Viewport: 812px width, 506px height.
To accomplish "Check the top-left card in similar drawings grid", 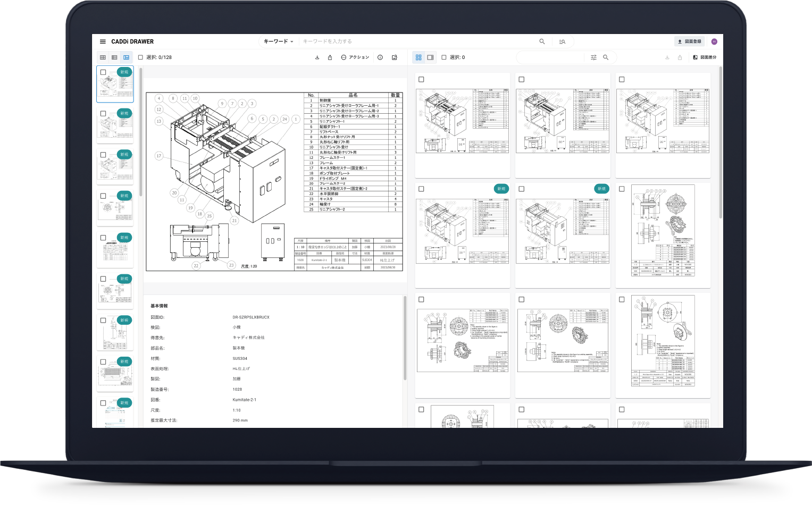I will pos(421,80).
